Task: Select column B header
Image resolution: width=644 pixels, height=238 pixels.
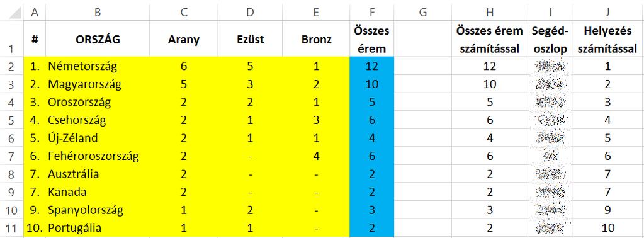Action: pos(98,13)
